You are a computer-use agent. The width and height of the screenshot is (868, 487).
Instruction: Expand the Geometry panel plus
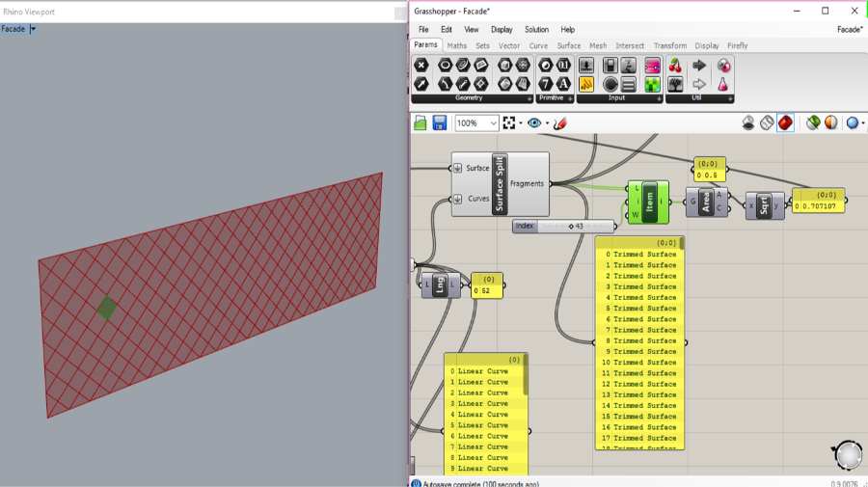pyautogui.click(x=529, y=98)
